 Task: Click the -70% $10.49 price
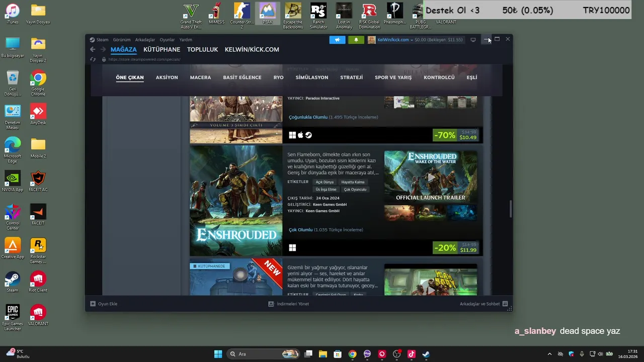click(455, 135)
